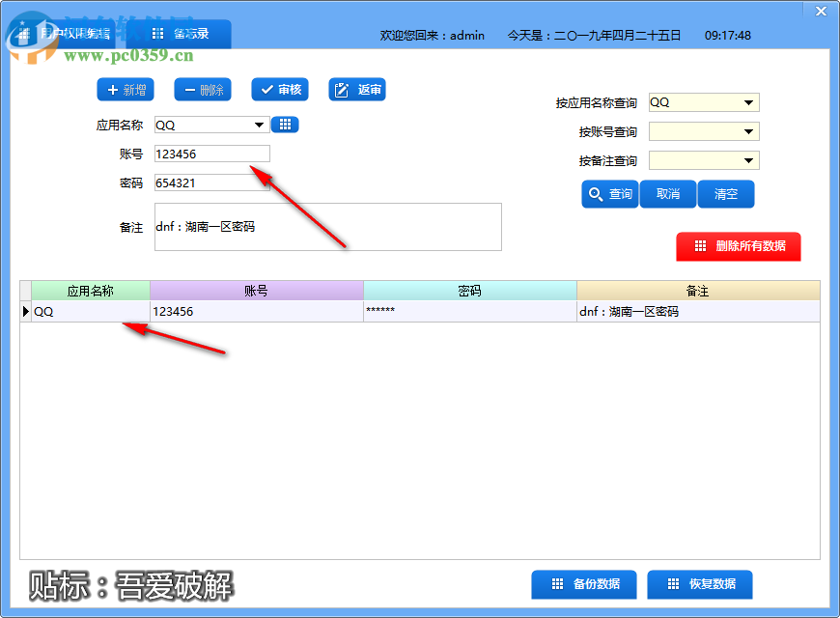Image resolution: width=840 pixels, height=618 pixels.
Task: Click the plus icon on the 新增 button
Action: [x=111, y=89]
